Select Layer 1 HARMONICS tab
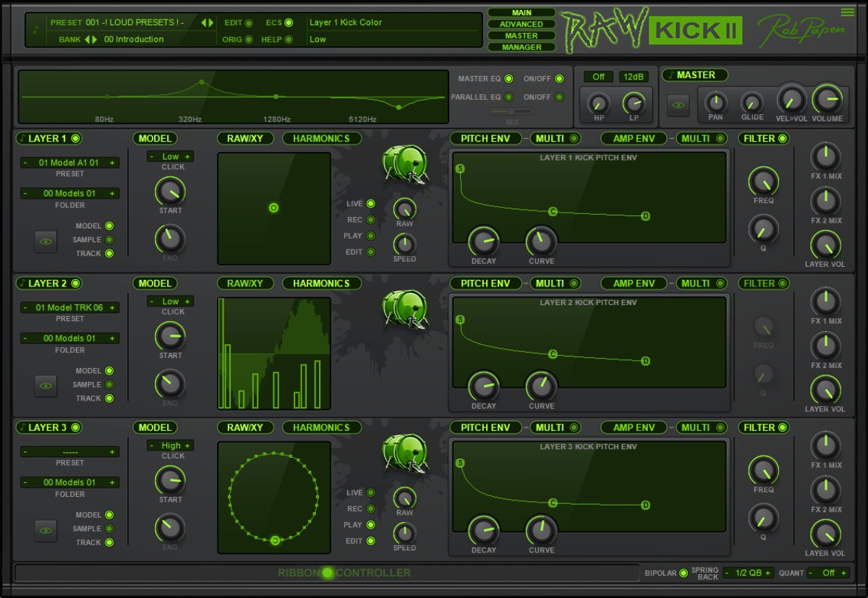868x598 pixels. (x=321, y=138)
